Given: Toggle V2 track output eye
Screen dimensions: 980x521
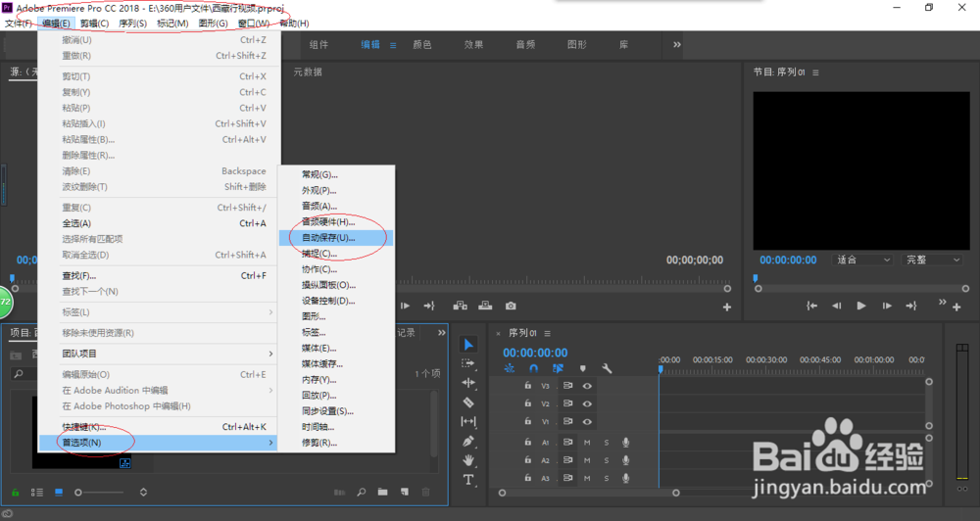Looking at the screenshot, I should [x=587, y=403].
